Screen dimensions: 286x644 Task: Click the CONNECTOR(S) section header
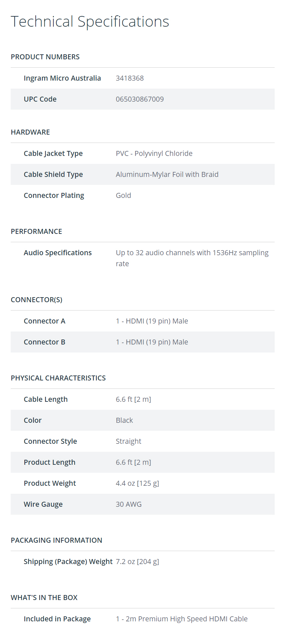pyautogui.click(x=37, y=300)
